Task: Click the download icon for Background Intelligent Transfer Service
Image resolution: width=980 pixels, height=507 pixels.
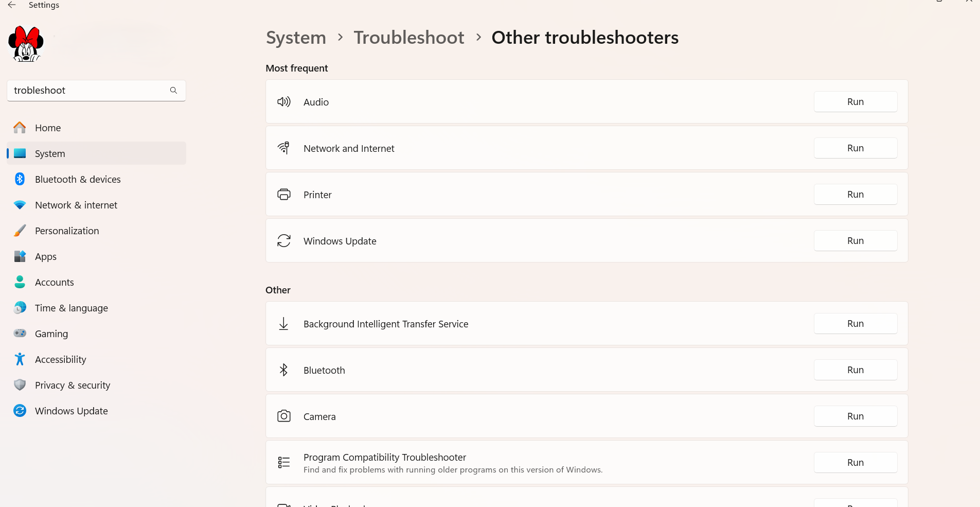Action: click(283, 323)
